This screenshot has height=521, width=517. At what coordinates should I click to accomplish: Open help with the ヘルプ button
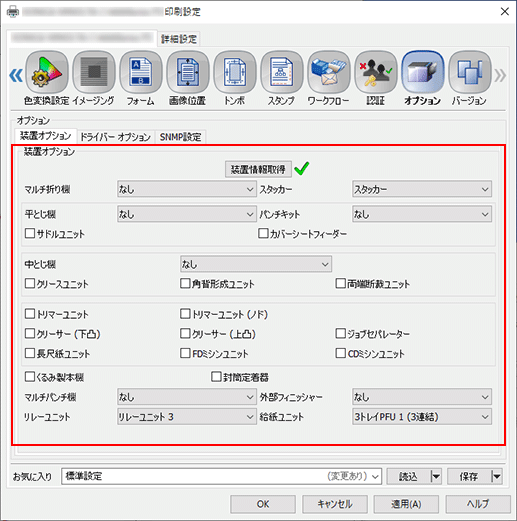(478, 504)
